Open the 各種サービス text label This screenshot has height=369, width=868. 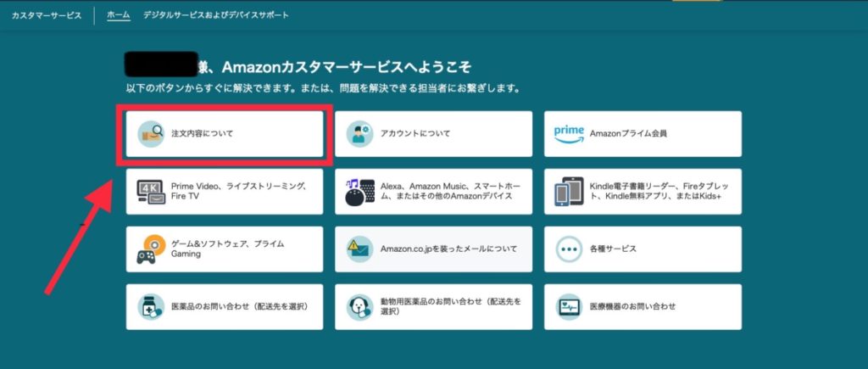[613, 249]
